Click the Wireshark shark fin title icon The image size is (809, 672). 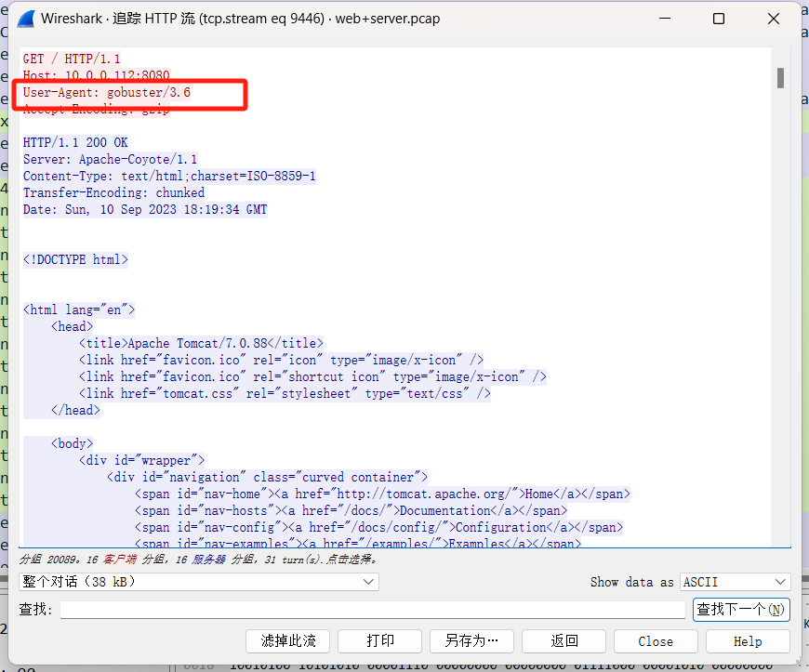click(26, 19)
